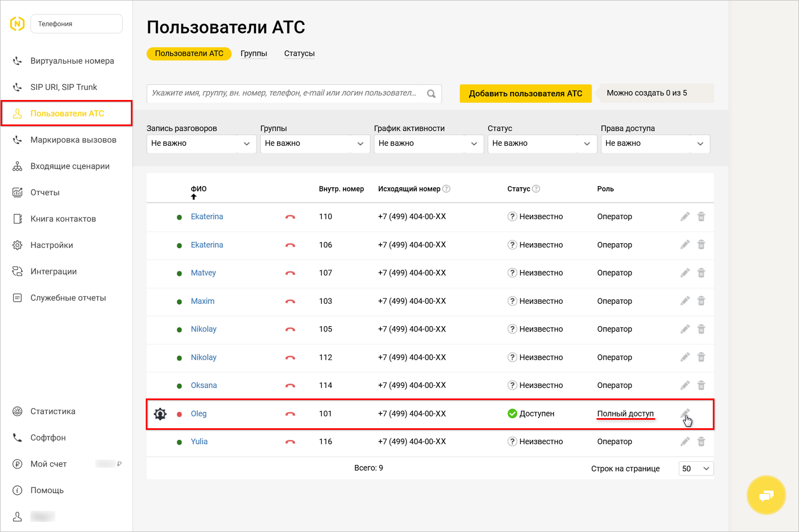The image size is (799, 532).
Task: Click the admin gear icon beside Oleg
Action: tap(160, 413)
